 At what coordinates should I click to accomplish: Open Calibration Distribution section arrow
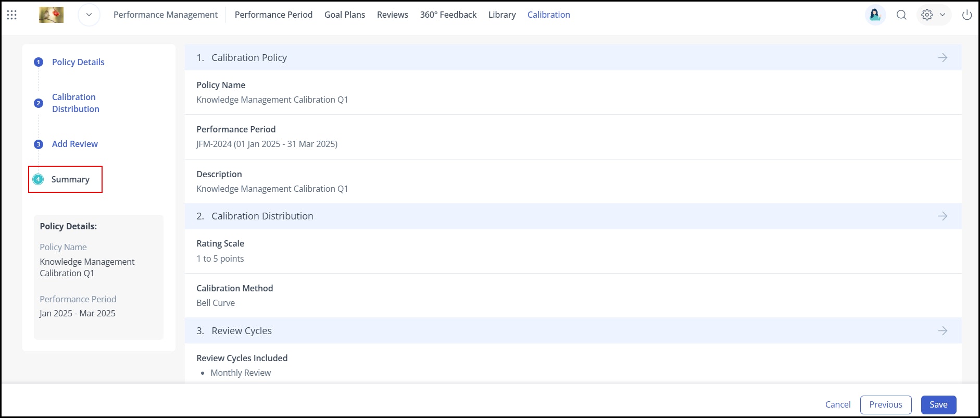pyautogui.click(x=943, y=216)
